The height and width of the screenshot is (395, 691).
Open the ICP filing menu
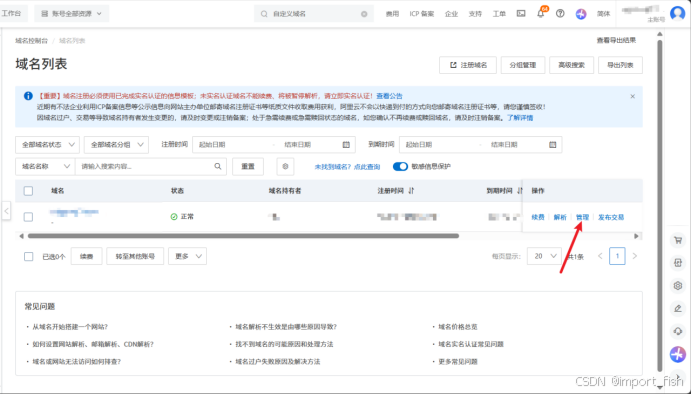[422, 14]
